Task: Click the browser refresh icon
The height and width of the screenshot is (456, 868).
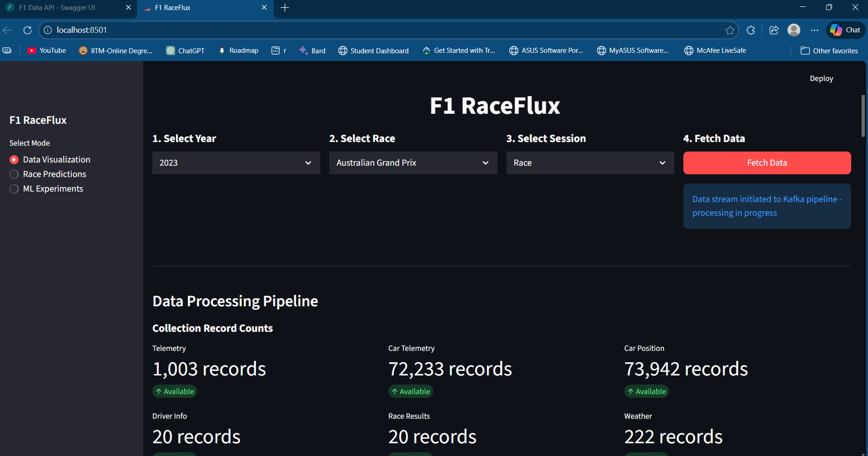Action: tap(27, 30)
